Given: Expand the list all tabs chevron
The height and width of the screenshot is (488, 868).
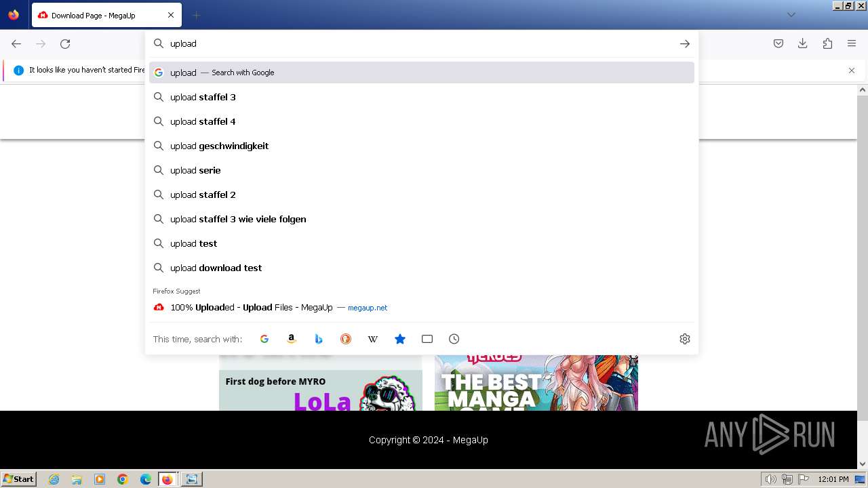Looking at the screenshot, I should point(791,15).
